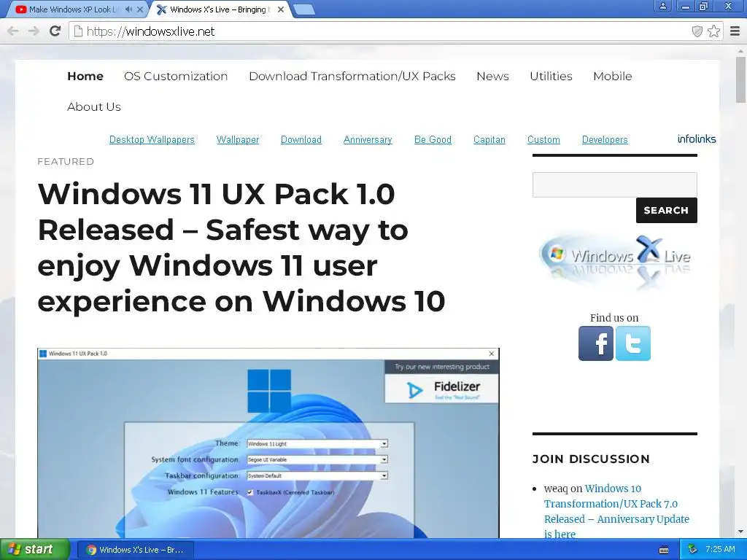The height and width of the screenshot is (560, 747).
Task: Open the Home menu item
Action: (x=85, y=76)
